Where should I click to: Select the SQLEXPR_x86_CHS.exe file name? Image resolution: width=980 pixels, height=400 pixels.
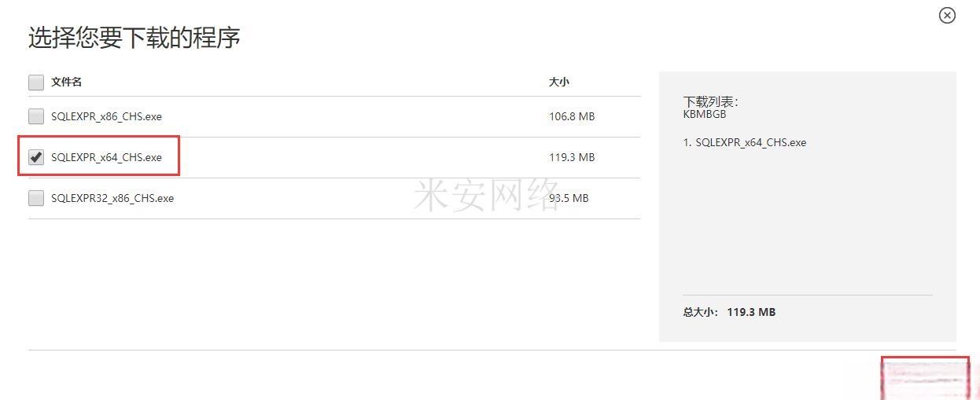pyautogui.click(x=106, y=116)
